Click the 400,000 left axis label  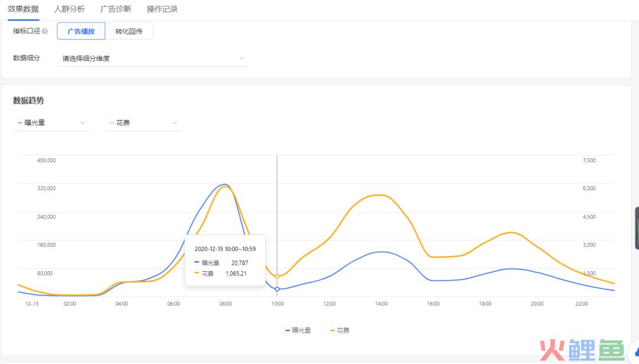[x=46, y=160]
